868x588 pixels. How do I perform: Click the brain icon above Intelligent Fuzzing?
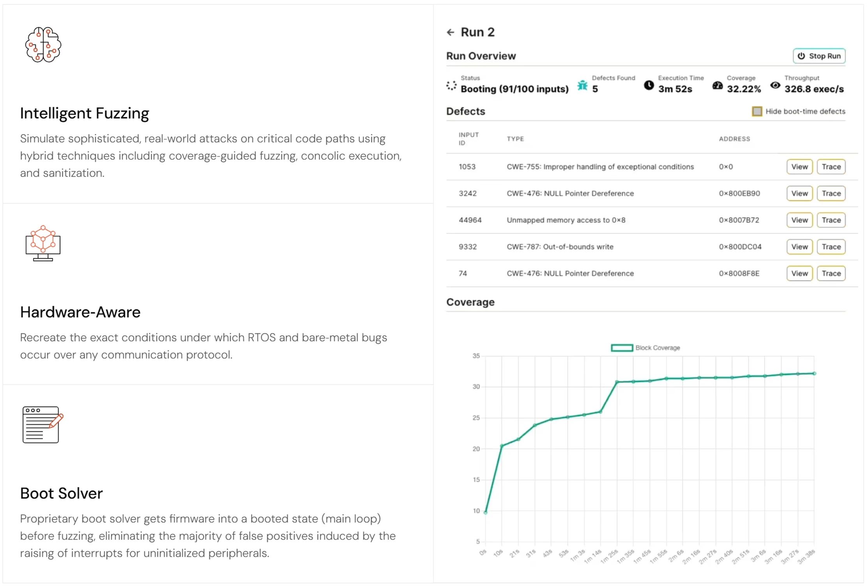point(43,44)
